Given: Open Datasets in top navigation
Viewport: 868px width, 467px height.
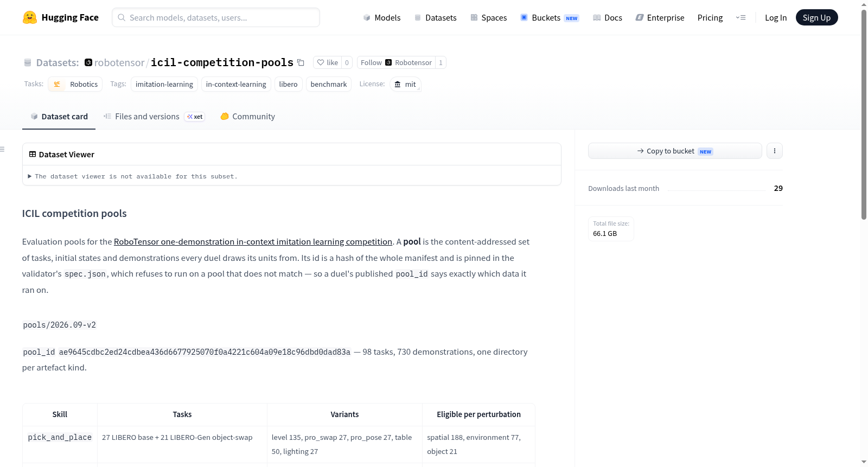Looking at the screenshot, I should pyautogui.click(x=436, y=17).
